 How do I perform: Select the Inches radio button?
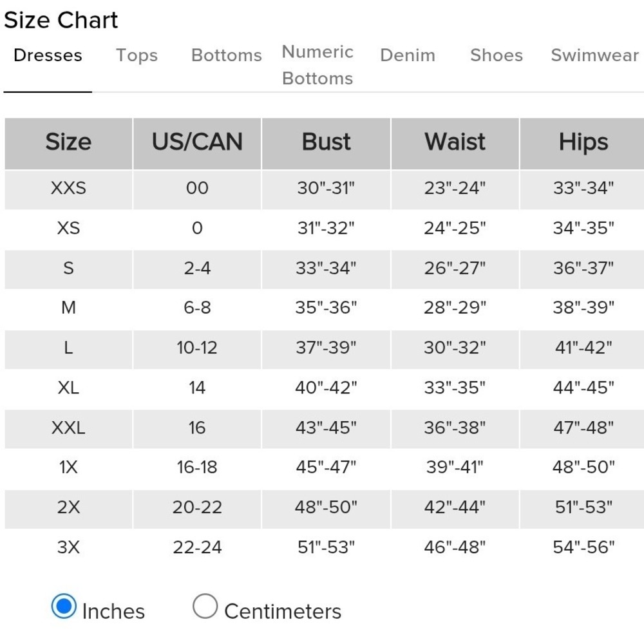(64, 606)
